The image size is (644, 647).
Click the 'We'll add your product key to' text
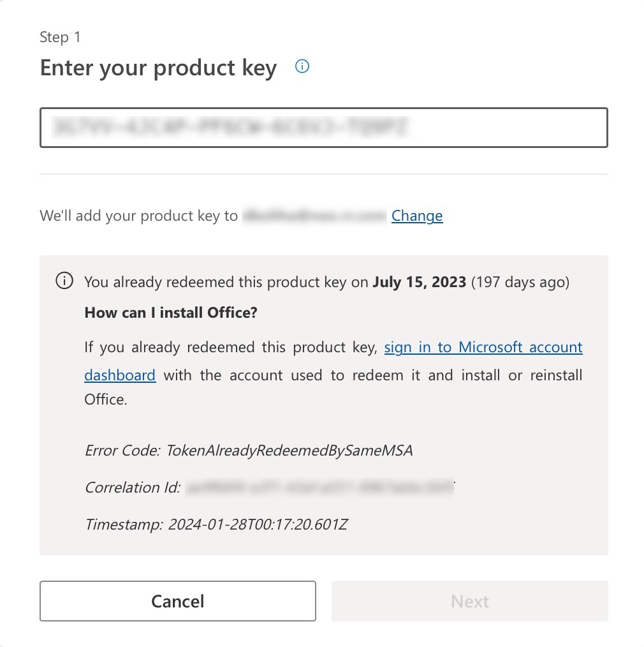tap(138, 216)
